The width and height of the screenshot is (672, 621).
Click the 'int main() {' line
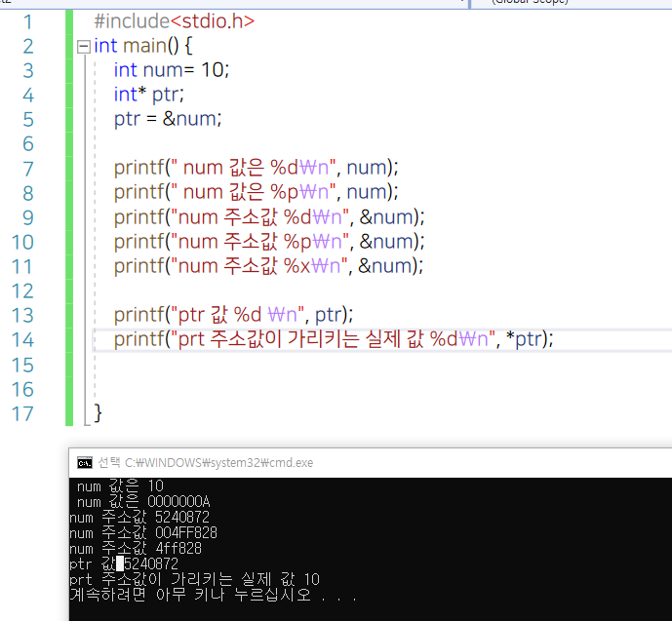[143, 46]
